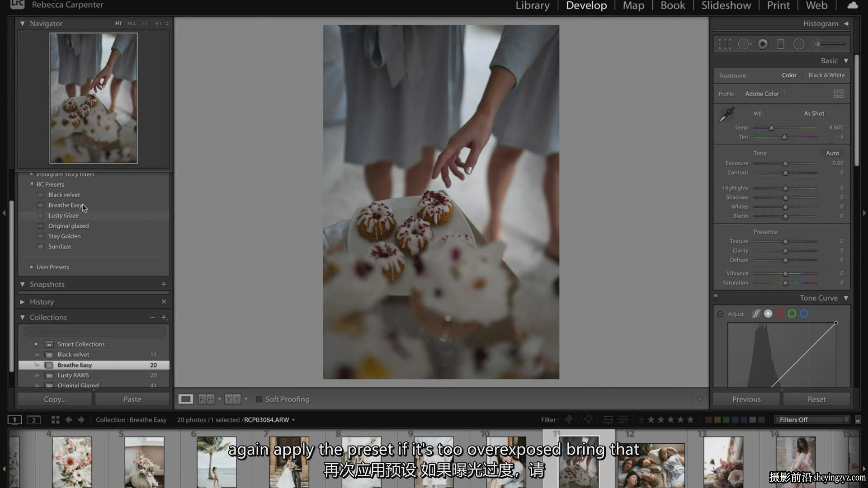Show second window display 2 button
The height and width of the screenshot is (488, 868).
(33, 420)
